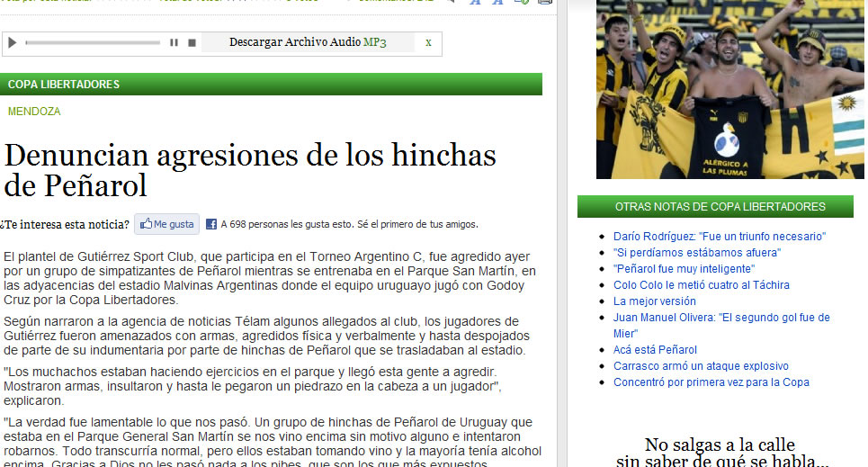Open Carrasco armó un ataque explosivo
The width and height of the screenshot is (868, 467).
coord(701,366)
